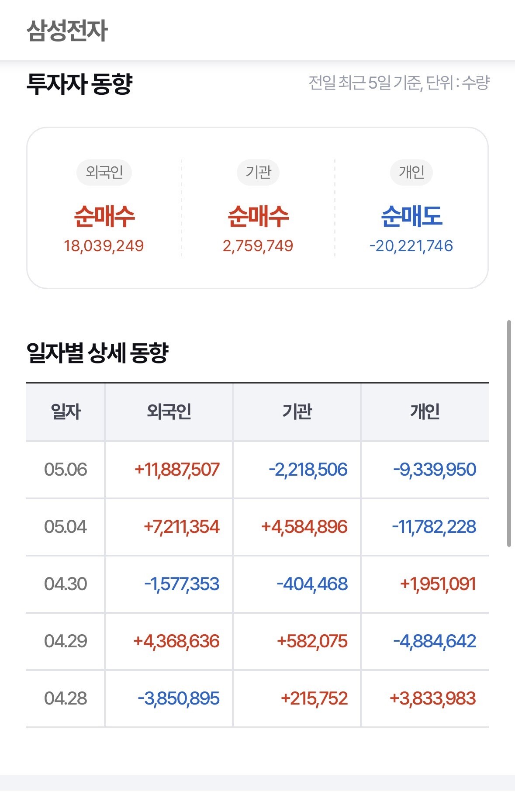This screenshot has height=812, width=515.
Task: Click the 일자별 상세 동향 heading
Action: pyautogui.click(x=97, y=352)
